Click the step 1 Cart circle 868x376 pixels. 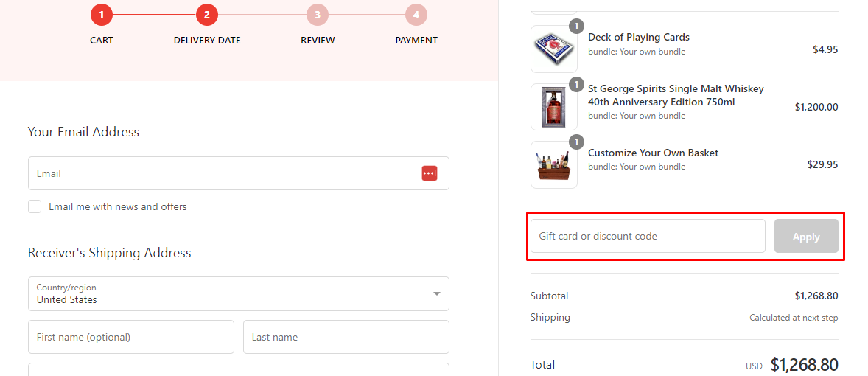click(102, 15)
